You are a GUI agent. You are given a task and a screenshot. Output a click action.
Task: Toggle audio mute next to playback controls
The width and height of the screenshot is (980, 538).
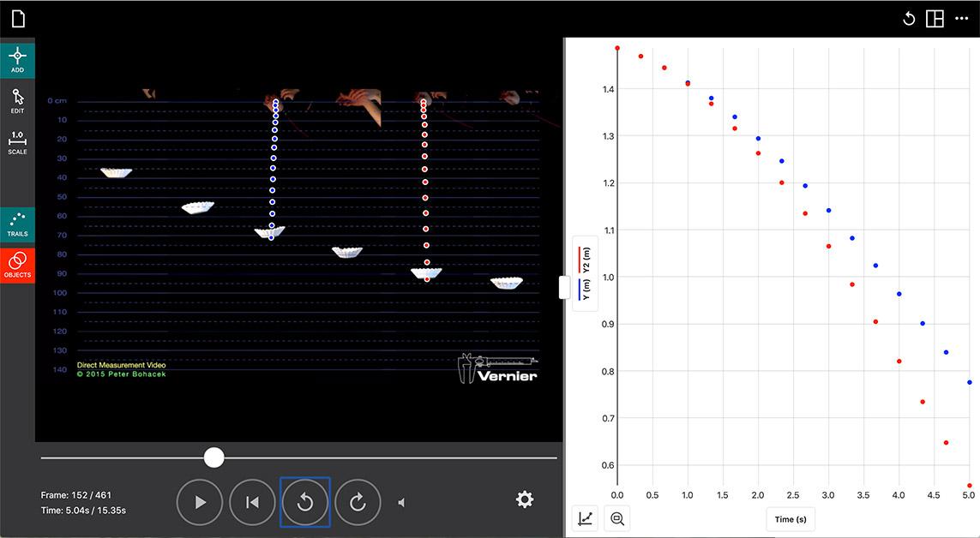coord(400,502)
